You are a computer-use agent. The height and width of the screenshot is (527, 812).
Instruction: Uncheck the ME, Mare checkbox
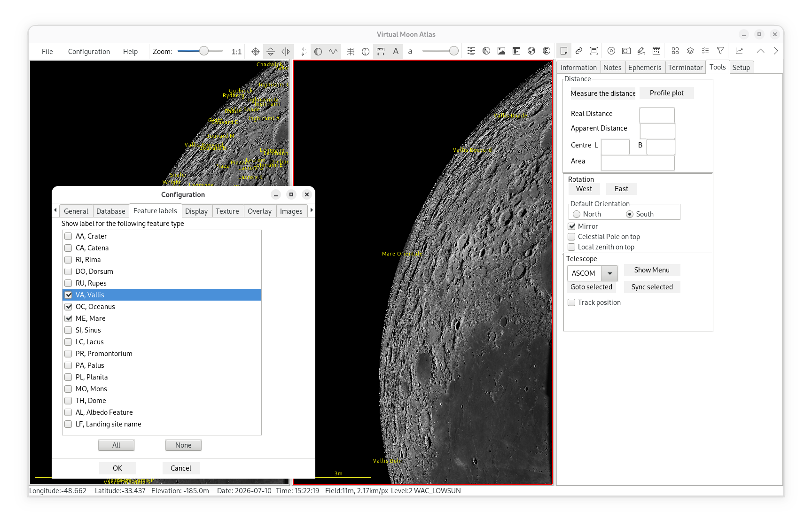point(69,318)
